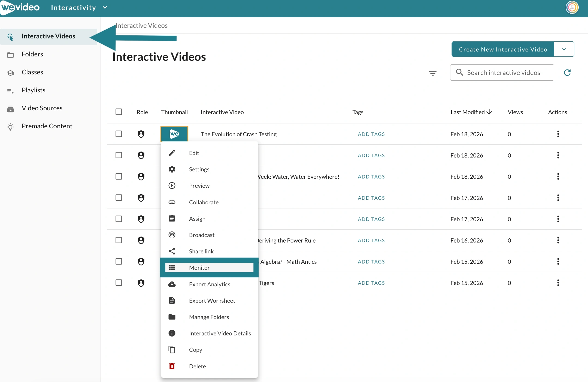Open actions menu for Tigers row
Image resolution: width=588 pixels, height=382 pixels.
[x=558, y=283]
